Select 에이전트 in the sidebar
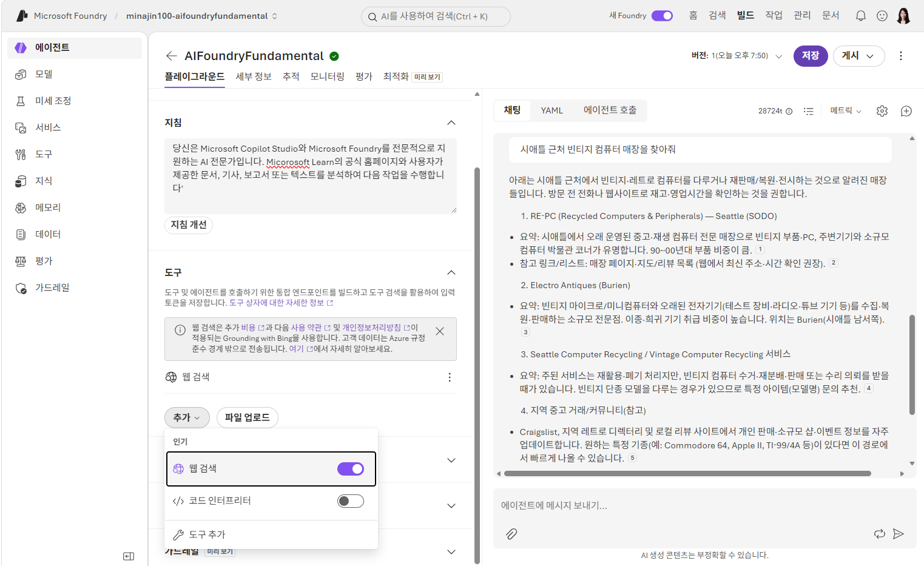Screen dimensions: 924x566 pyautogui.click(x=74, y=48)
